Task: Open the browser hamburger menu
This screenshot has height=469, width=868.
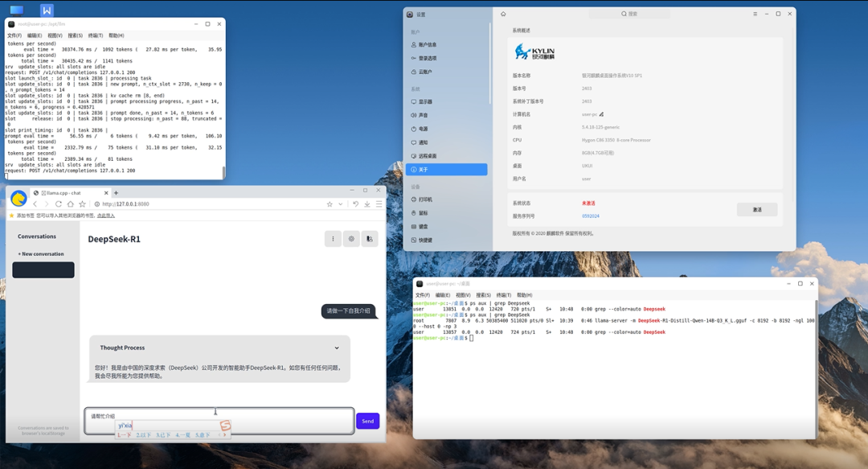Action: tap(379, 204)
